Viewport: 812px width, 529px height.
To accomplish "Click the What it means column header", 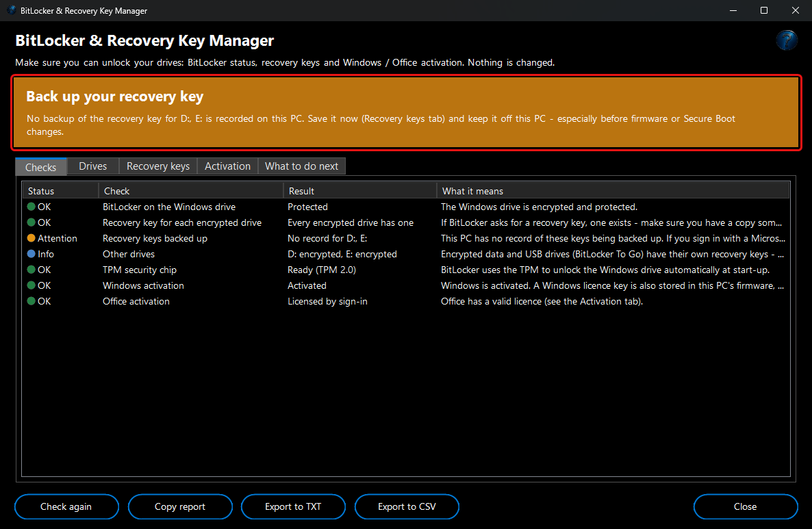I will [x=613, y=191].
